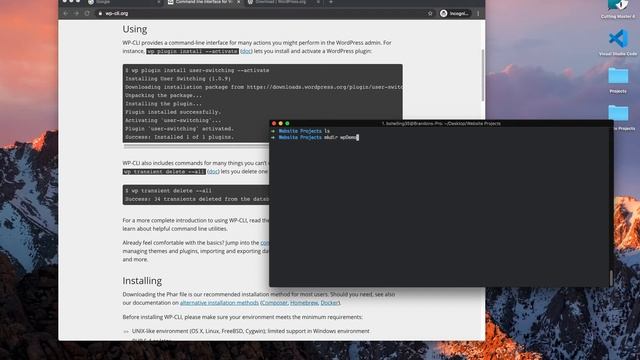This screenshot has height=360, width=640.
Task: Click the browser page vertical scrollbar
Action: pyautogui.click(x=483, y=76)
